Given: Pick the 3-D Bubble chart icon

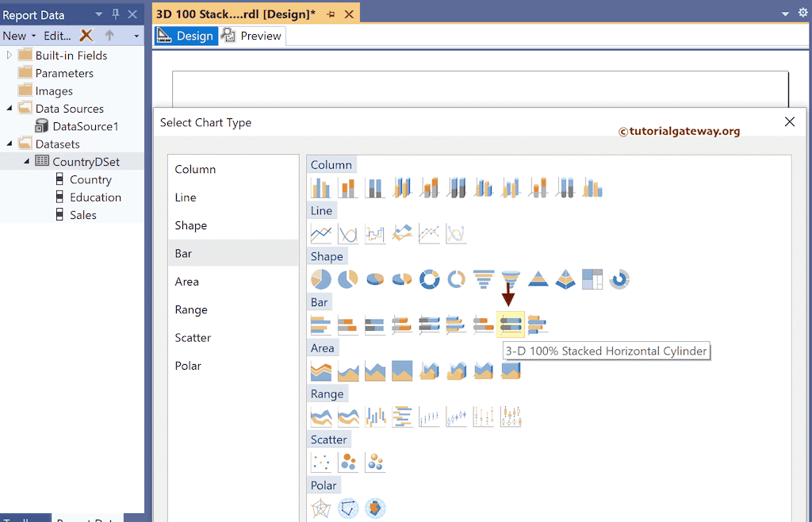Looking at the screenshot, I should pyautogui.click(x=375, y=462).
